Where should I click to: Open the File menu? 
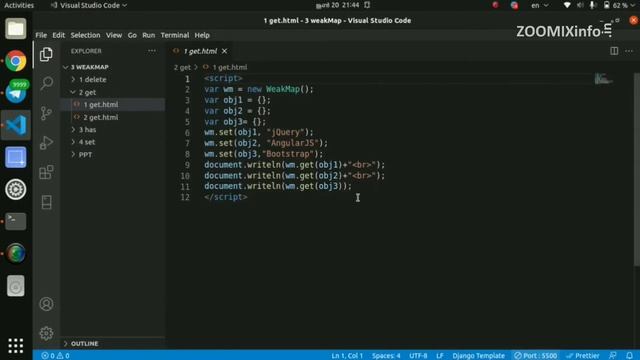pos(41,35)
